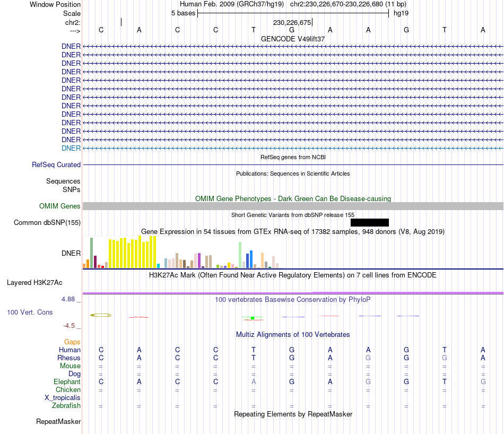Select the Human alignment row label

69,350
